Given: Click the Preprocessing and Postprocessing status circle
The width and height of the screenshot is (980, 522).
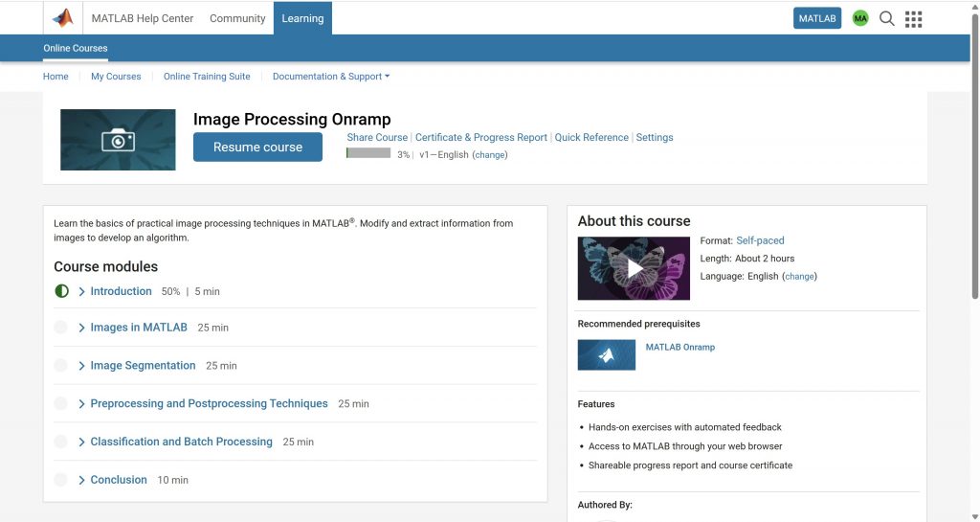Looking at the screenshot, I should (x=60, y=403).
